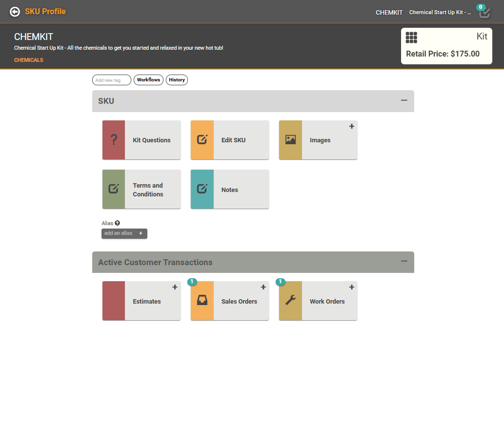Open the task checklist icon in header
The width and height of the screenshot is (504, 423).
tap(484, 13)
